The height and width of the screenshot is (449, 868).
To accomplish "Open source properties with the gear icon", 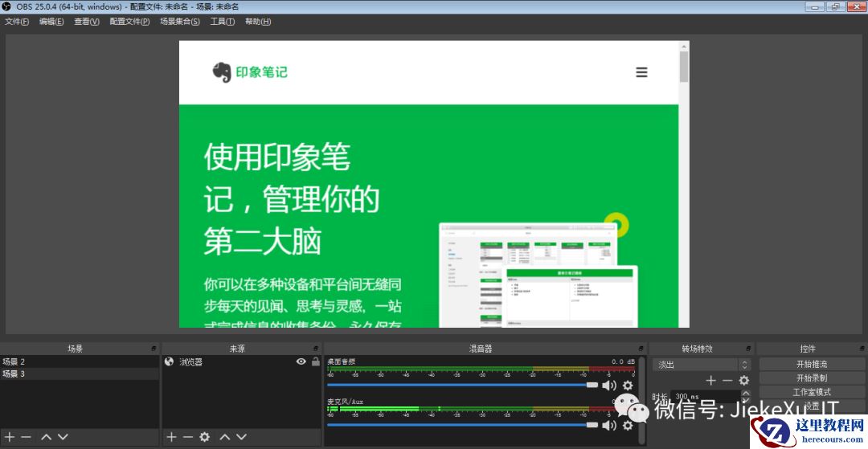I will coord(205,437).
